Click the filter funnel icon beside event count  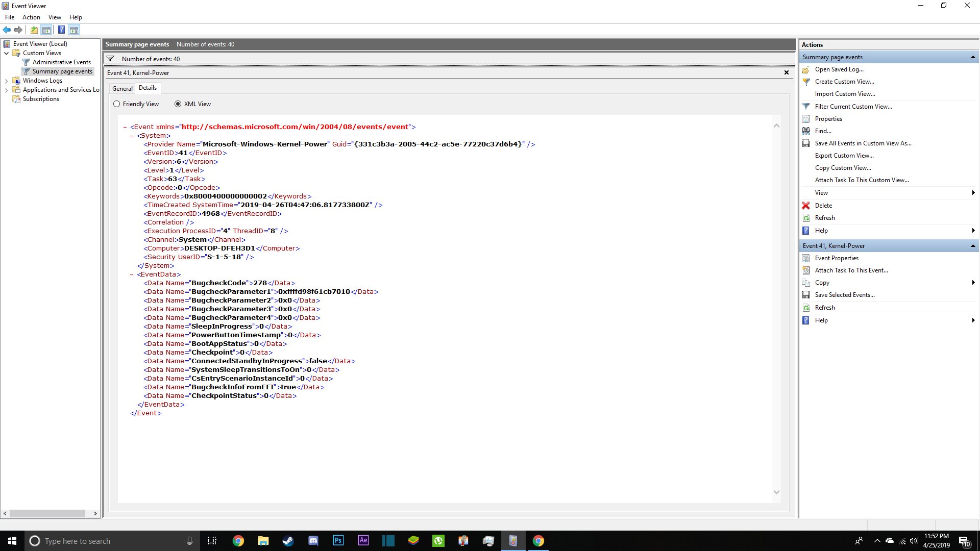click(x=110, y=59)
